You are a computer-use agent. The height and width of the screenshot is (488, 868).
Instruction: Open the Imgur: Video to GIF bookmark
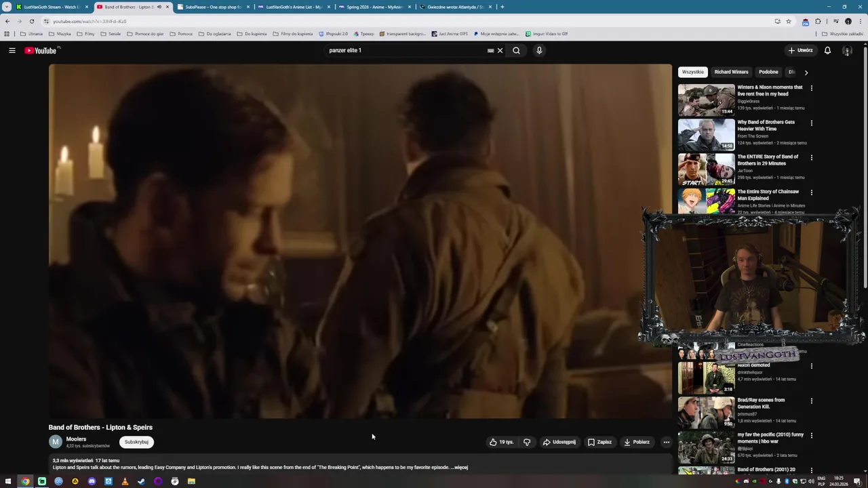[x=547, y=33]
